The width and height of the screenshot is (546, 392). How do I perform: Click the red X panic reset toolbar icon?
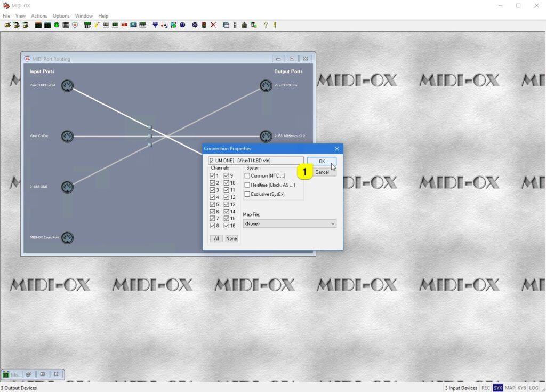coord(213,25)
